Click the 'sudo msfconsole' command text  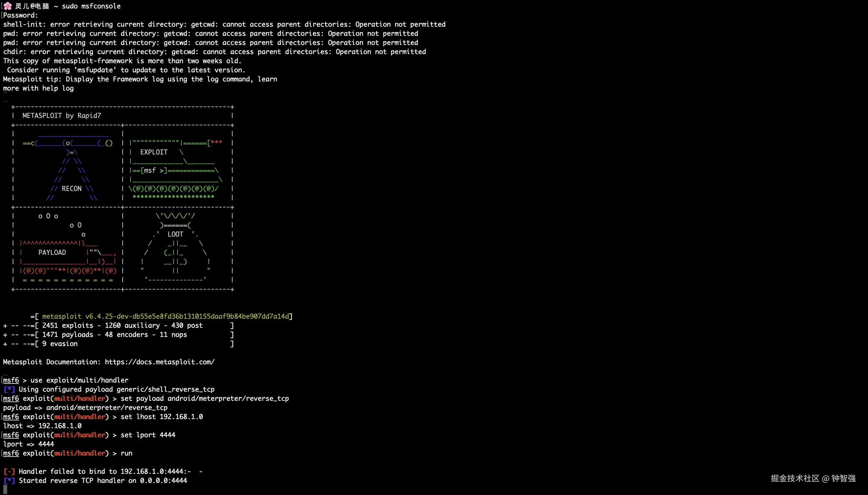point(91,6)
